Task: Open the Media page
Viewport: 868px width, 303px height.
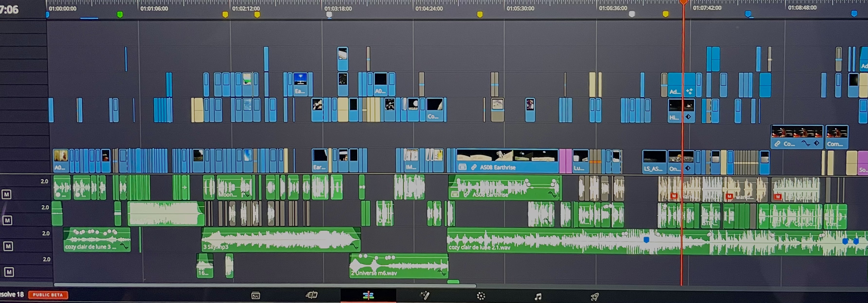Action: pos(256,296)
